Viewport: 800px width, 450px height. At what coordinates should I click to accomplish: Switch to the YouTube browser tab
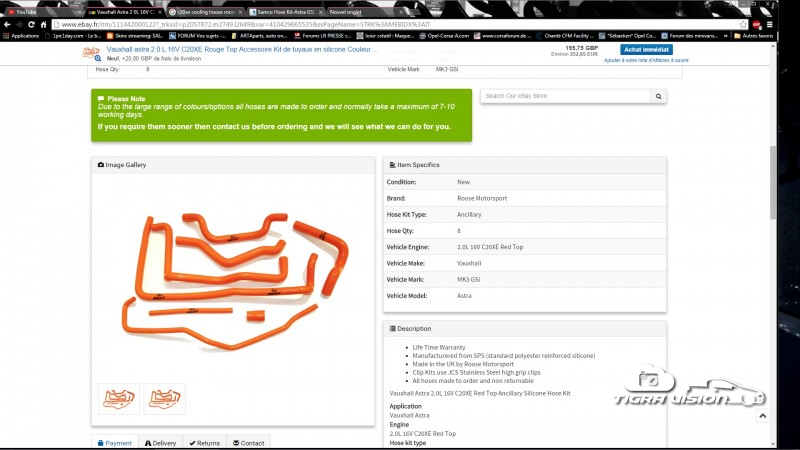30,11
